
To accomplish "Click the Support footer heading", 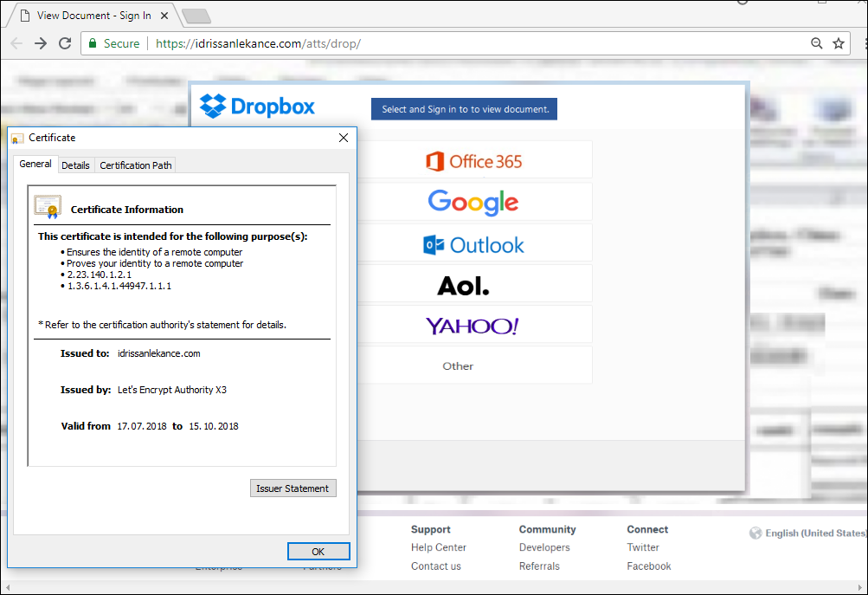I will point(431,529).
